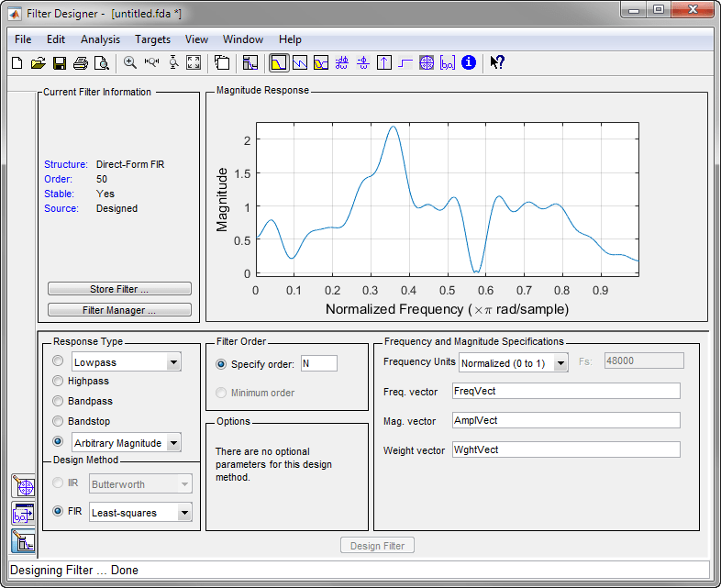
Task: Expand the Arbitrary Magnitude dropdown
Action: click(173, 443)
